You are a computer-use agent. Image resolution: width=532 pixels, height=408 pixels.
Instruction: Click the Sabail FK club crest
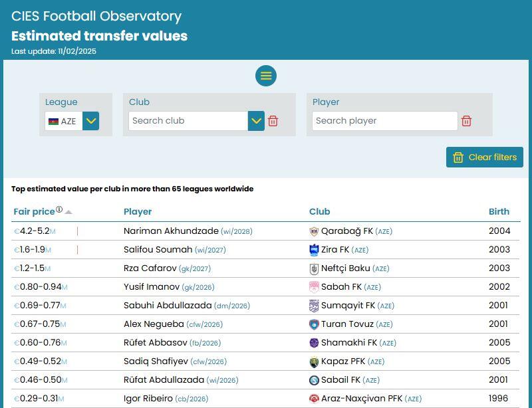click(x=314, y=380)
